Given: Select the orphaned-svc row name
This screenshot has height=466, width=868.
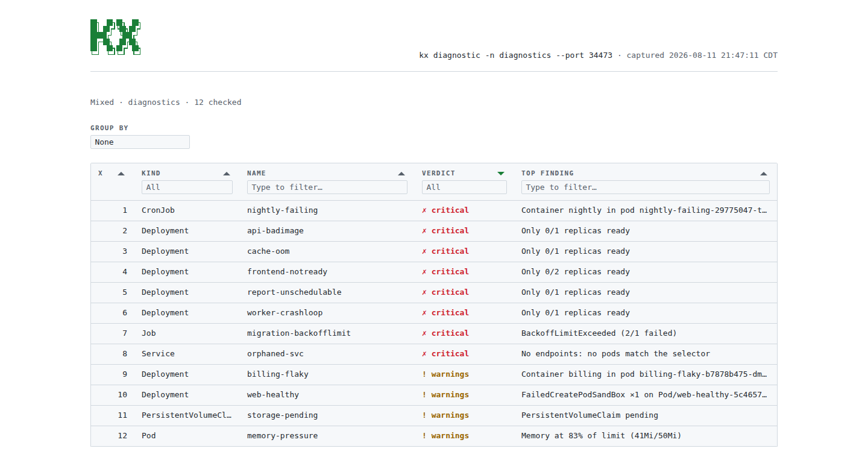Looking at the screenshot, I should click(x=275, y=354).
